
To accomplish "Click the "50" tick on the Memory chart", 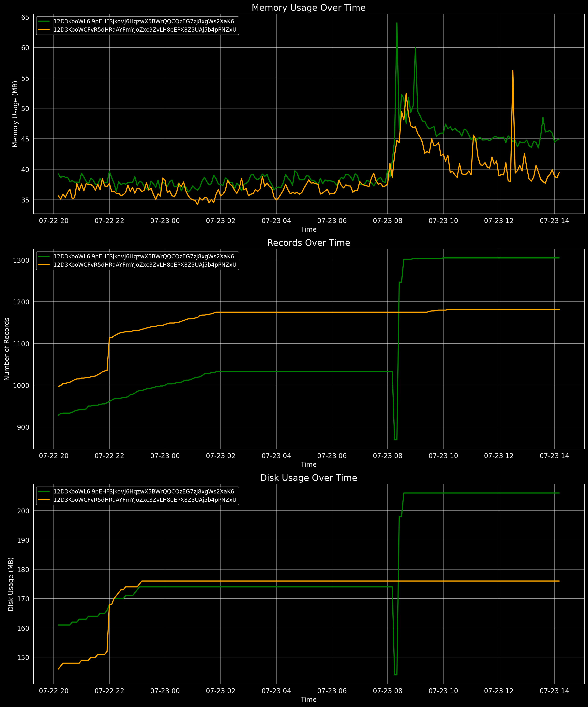I will [x=25, y=108].
